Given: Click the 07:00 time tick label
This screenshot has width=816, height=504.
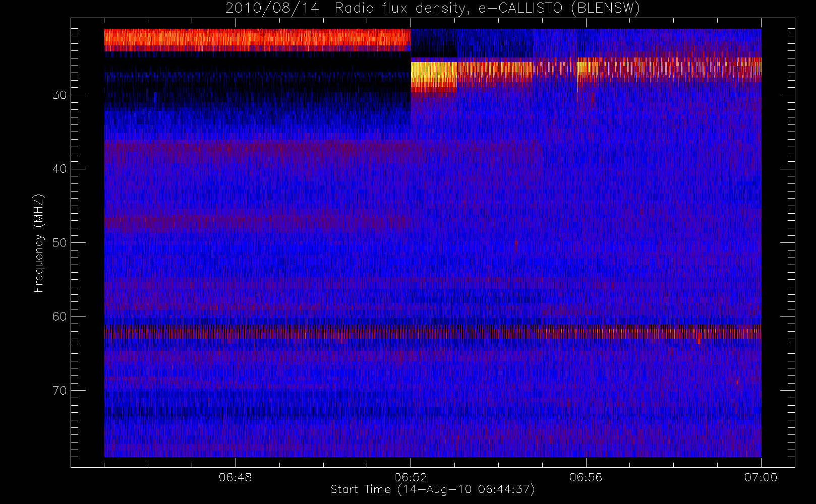Looking at the screenshot, I should click(761, 477).
